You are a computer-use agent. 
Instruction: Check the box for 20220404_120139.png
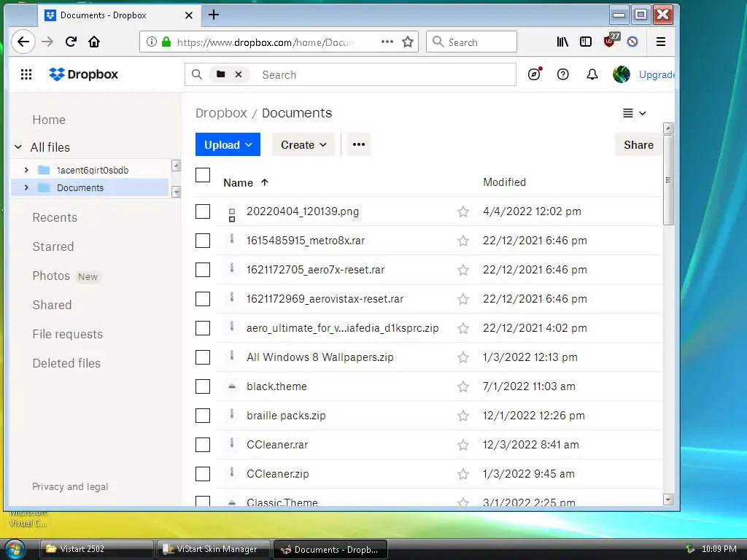coord(203,211)
